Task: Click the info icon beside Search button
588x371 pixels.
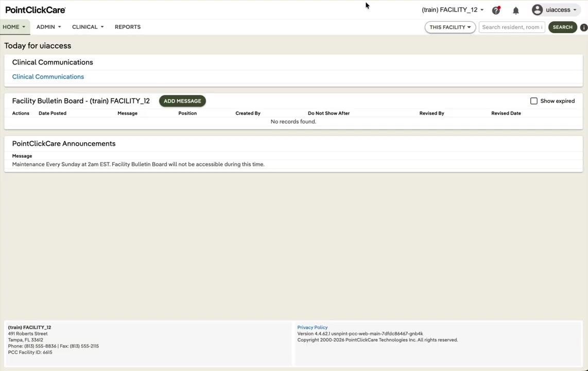Action: [583, 27]
